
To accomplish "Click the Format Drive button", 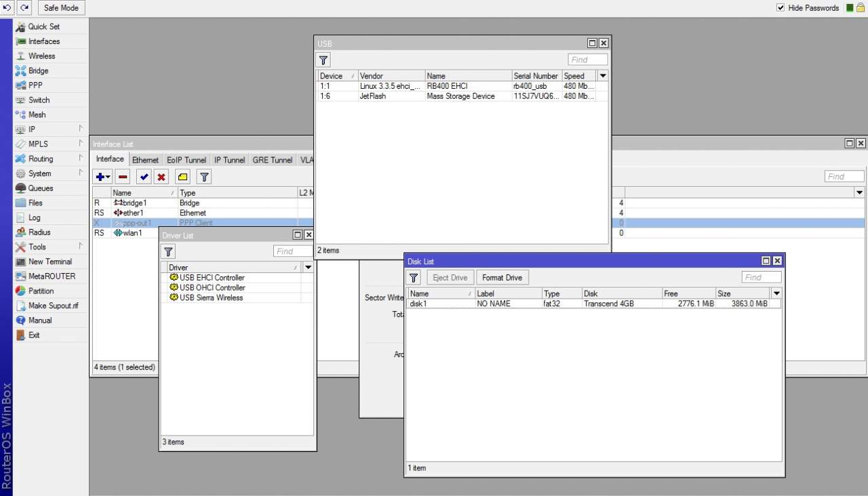I will pyautogui.click(x=502, y=277).
